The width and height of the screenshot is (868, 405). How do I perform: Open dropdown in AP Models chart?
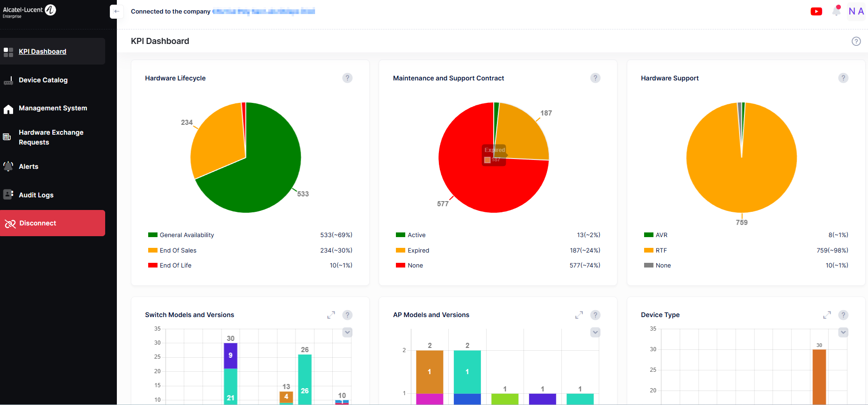click(x=595, y=333)
